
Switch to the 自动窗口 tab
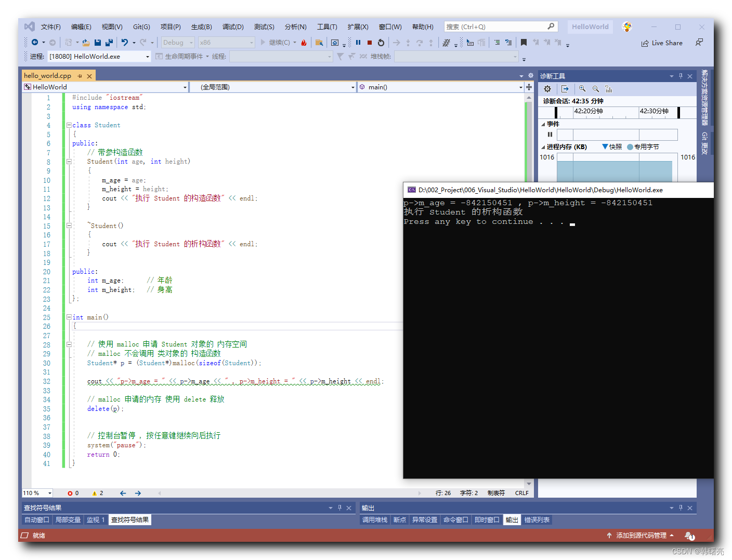(x=37, y=519)
